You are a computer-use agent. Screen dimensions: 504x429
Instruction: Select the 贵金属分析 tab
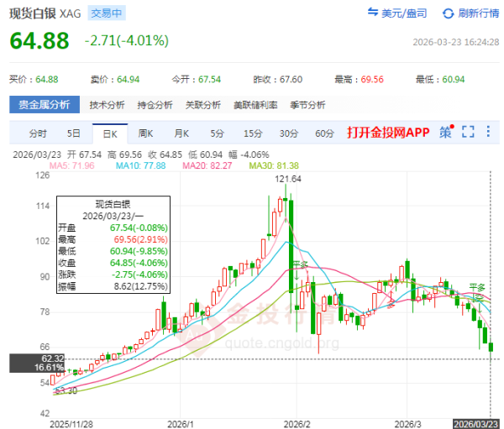click(45, 104)
